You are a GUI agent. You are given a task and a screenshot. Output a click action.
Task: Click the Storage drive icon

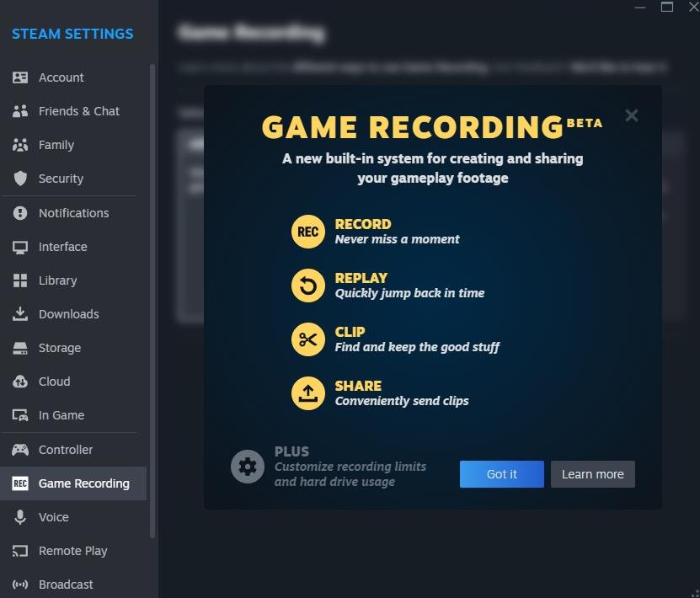pos(20,348)
